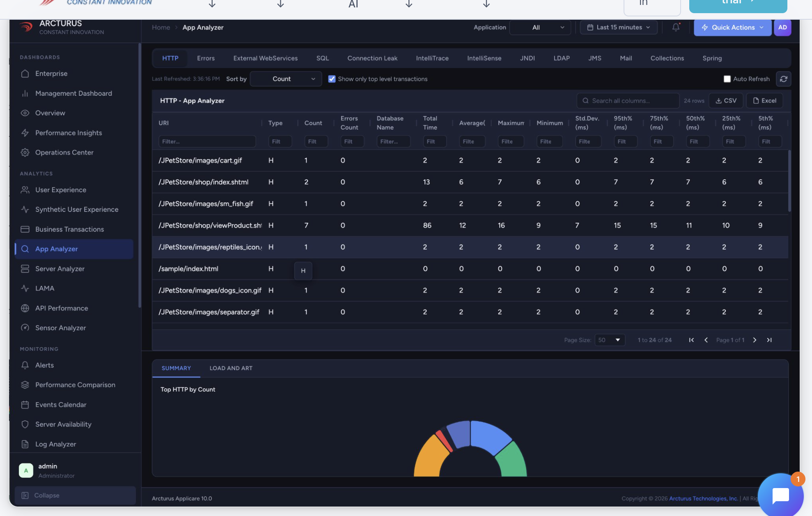The image size is (812, 516).
Task: Open Arcturus Technologies, Inc. link
Action: click(x=703, y=498)
